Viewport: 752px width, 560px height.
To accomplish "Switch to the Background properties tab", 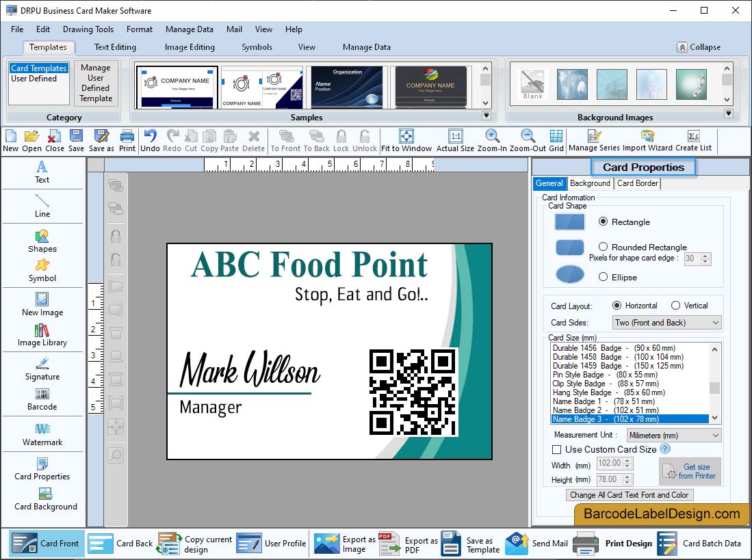I will [x=590, y=183].
